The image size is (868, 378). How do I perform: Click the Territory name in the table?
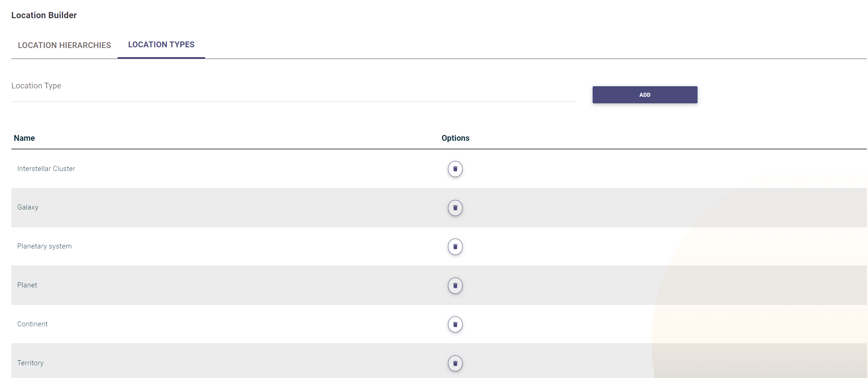coord(30,363)
